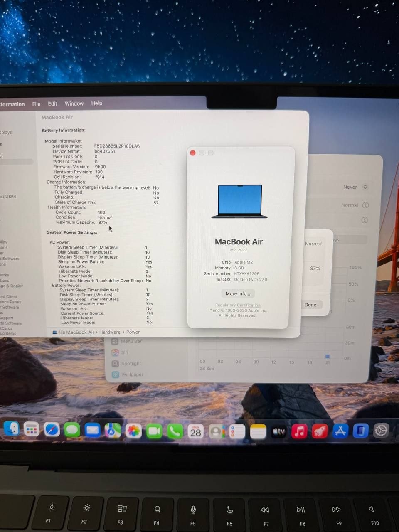
Task: Open the System Information app menu
Action: click(12, 104)
